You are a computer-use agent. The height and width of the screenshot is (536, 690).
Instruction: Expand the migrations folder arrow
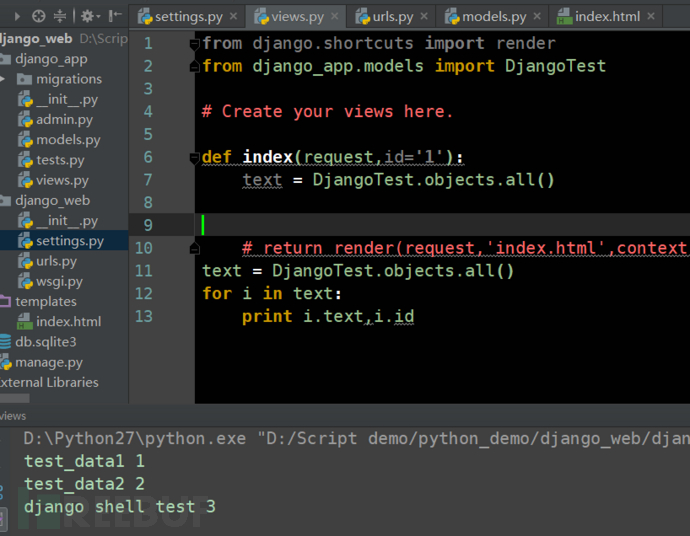click(3, 79)
